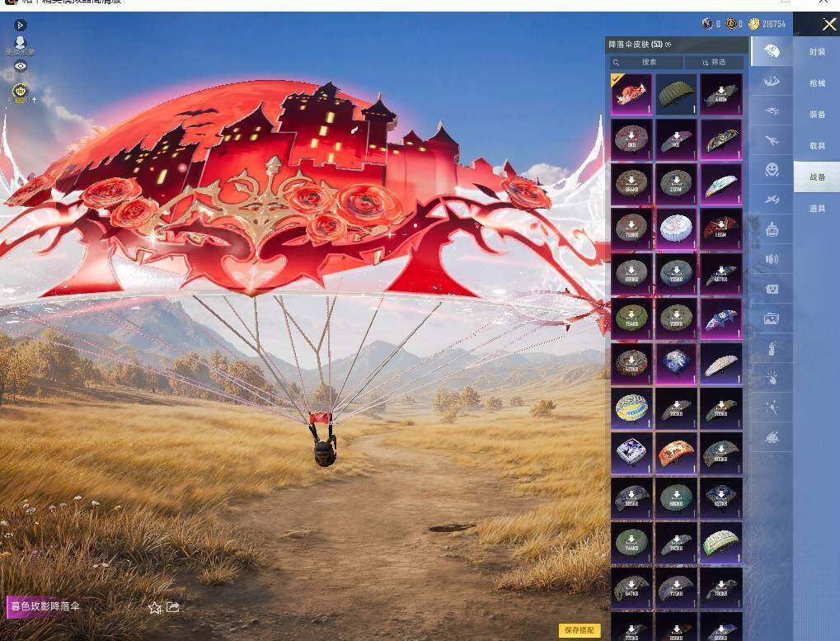Select the default olive green parachute
Image resolution: width=840 pixels, height=641 pixels.
[676, 94]
